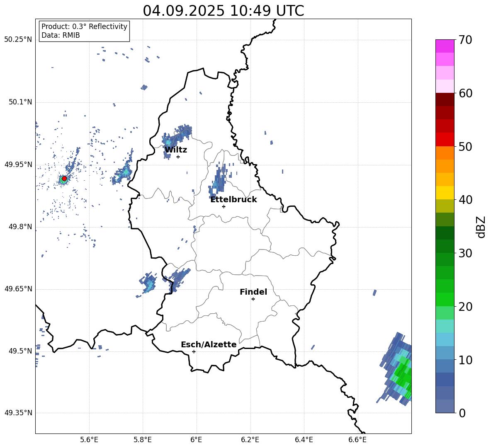
Task: Click the 6°E longitude label
Action: point(196,440)
